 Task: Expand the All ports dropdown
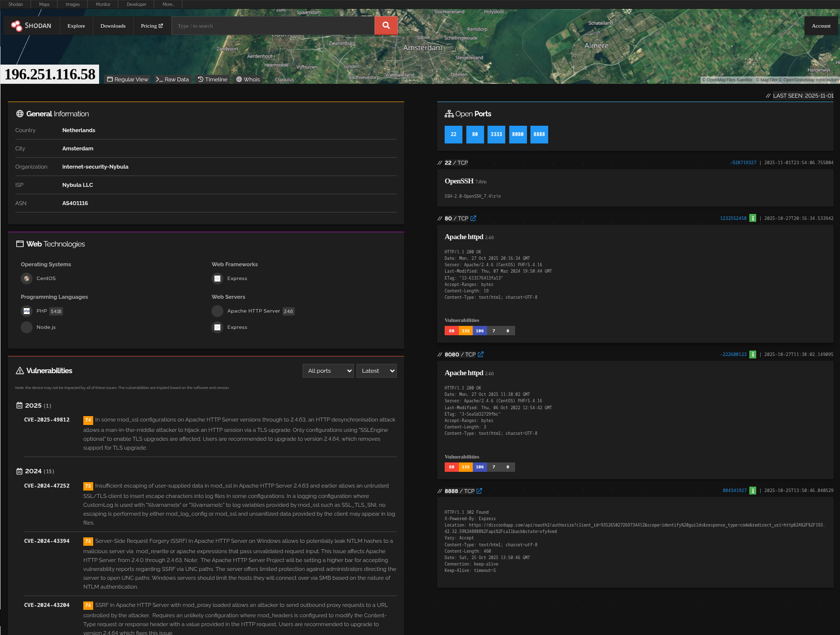328,371
